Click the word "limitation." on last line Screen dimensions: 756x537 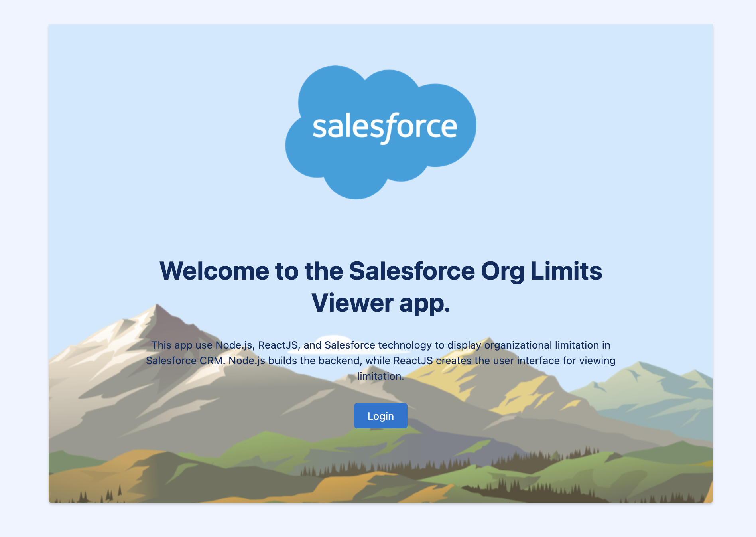tap(380, 376)
